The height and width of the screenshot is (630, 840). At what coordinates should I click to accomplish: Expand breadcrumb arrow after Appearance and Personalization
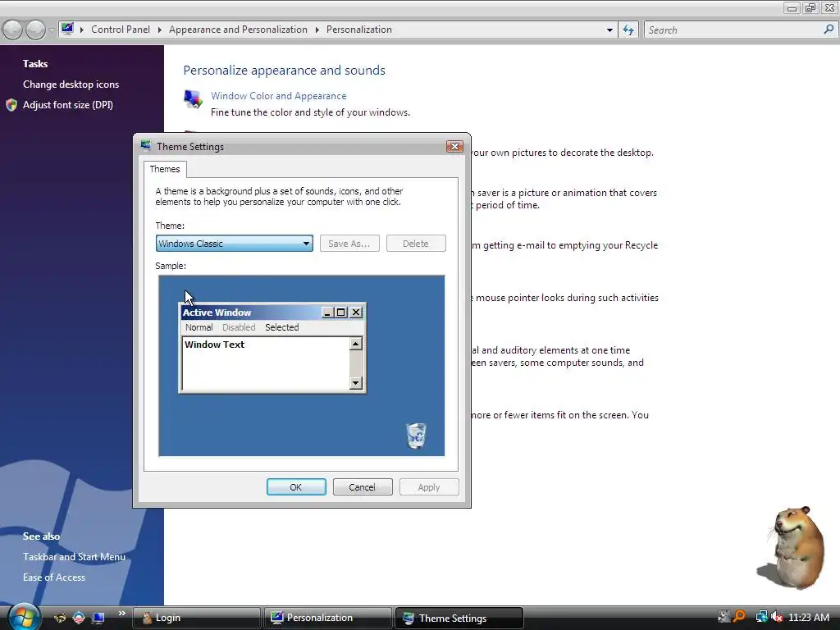pos(317,30)
